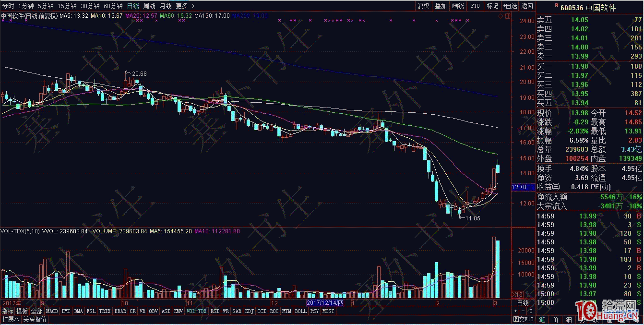
Task: Select the FSL indicator
Action: pyautogui.click(x=91, y=311)
